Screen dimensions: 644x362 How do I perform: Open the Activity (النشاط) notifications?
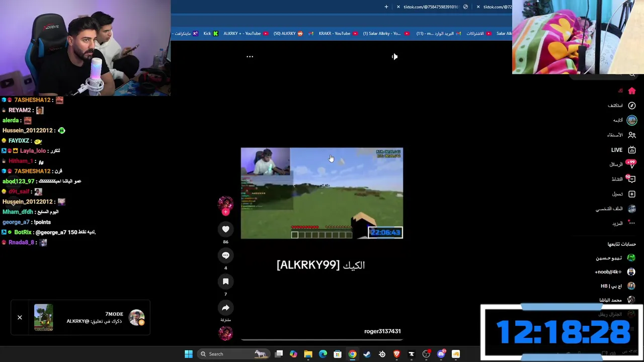click(x=624, y=179)
